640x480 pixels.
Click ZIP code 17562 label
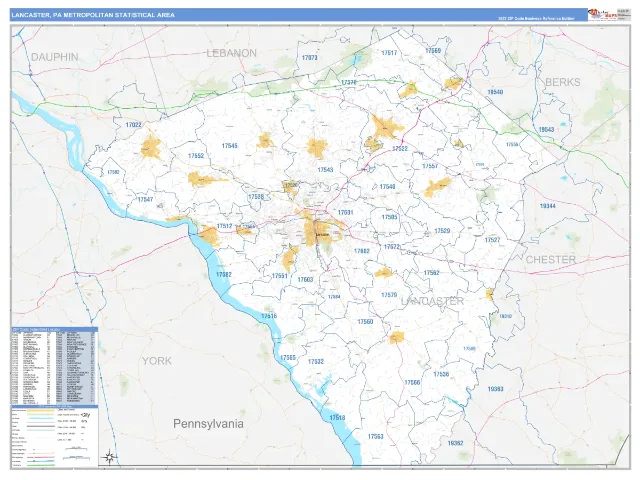pyautogui.click(x=431, y=273)
